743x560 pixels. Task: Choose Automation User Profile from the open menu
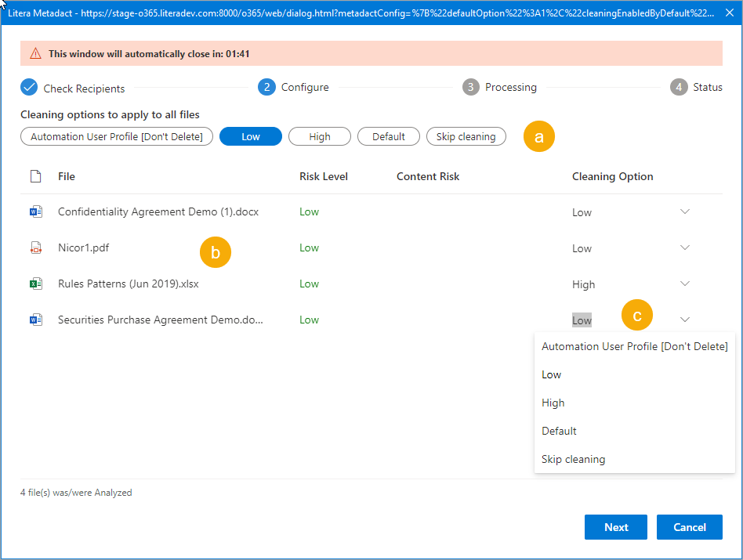point(635,346)
